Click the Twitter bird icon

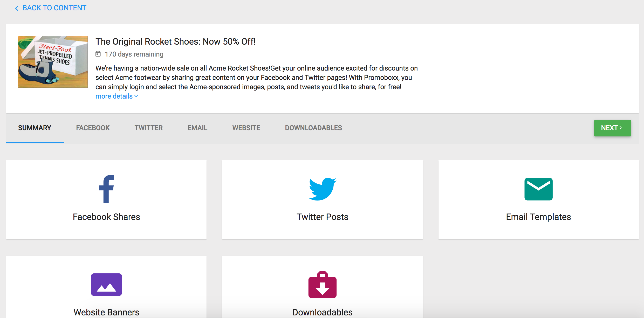coord(322,189)
